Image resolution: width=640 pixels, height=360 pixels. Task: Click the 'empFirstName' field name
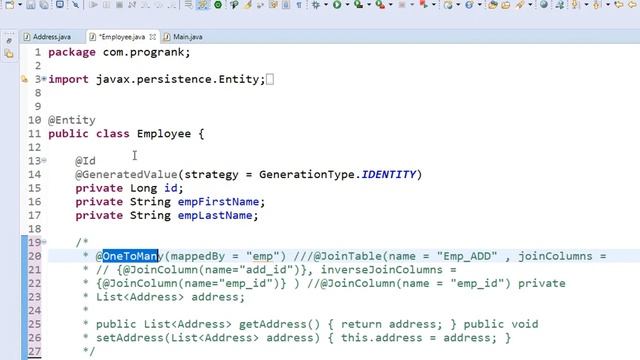pyautogui.click(x=218, y=202)
